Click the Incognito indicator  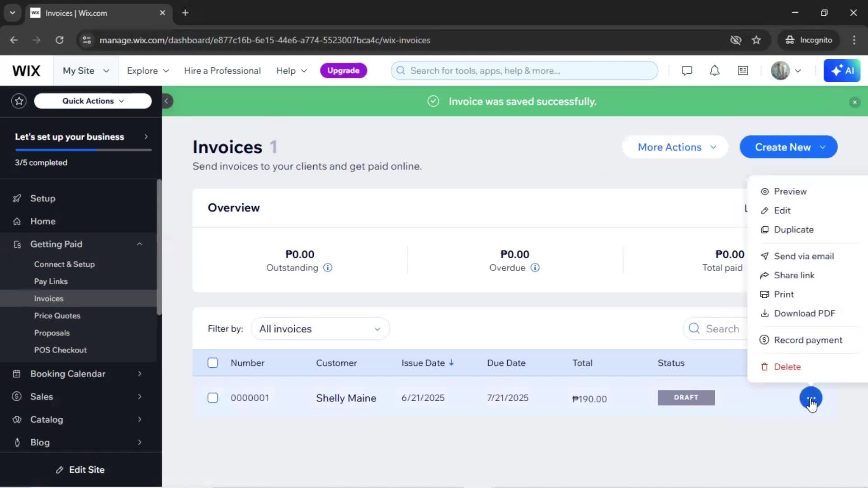click(x=808, y=40)
